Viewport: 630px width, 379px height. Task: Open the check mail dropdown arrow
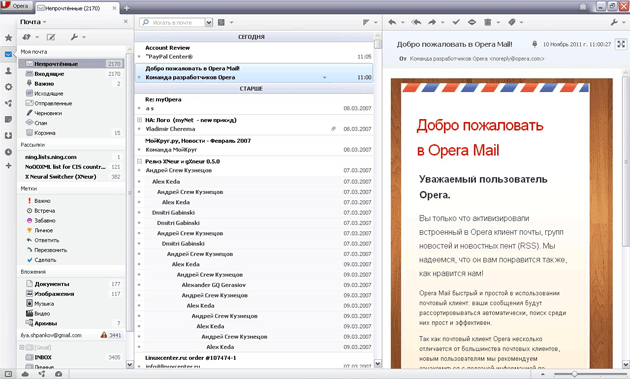37,37
